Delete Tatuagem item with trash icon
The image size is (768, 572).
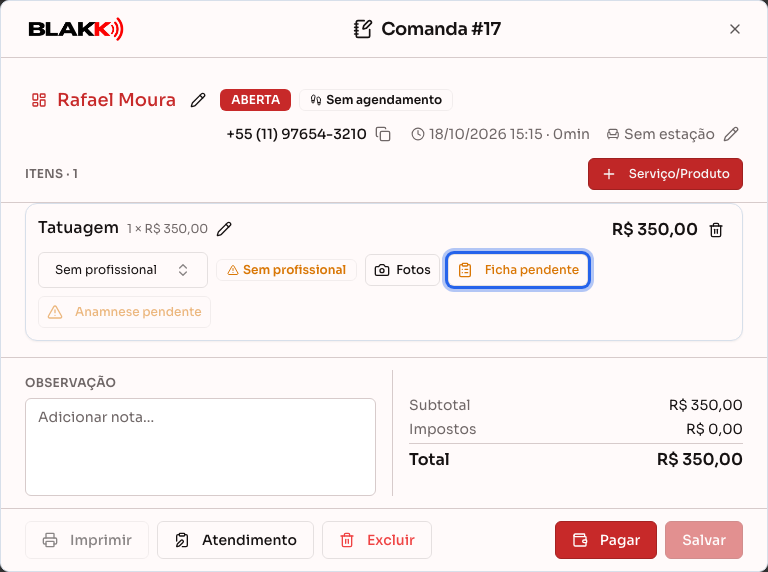pyautogui.click(x=716, y=230)
